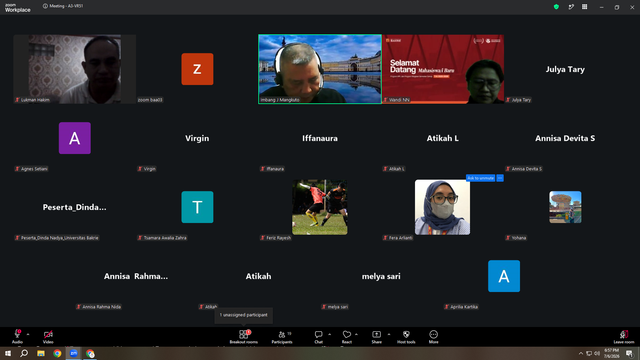The height and width of the screenshot is (360, 640).
Task: Click Fera Arlianti's profile photo
Action: (442, 207)
